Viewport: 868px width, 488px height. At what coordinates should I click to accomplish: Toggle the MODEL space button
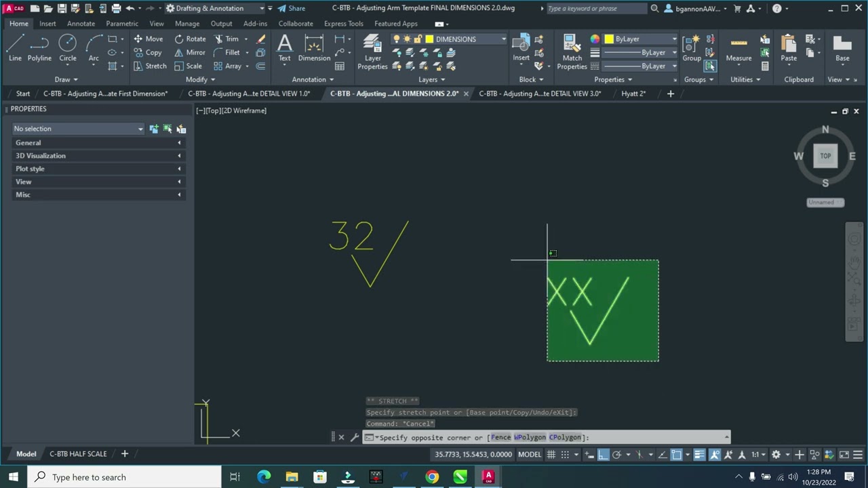pyautogui.click(x=530, y=455)
